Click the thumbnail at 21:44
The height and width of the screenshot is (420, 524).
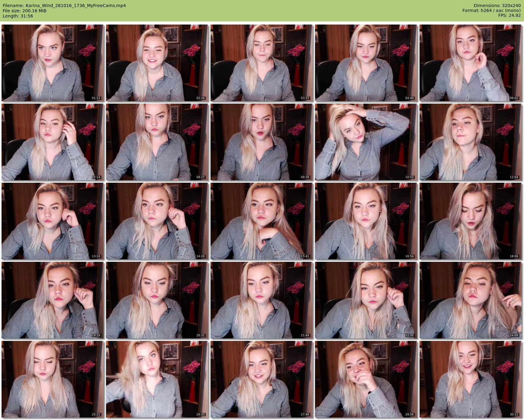[261, 300]
